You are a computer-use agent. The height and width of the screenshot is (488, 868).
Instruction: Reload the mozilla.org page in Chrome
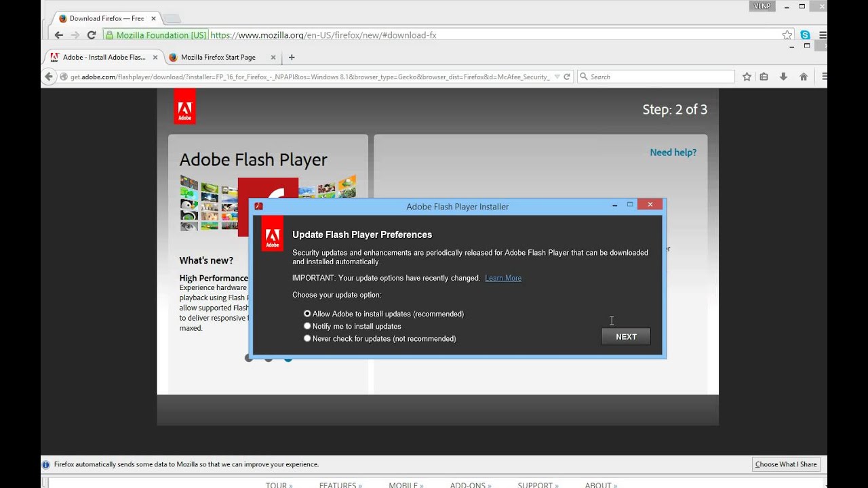tap(92, 35)
